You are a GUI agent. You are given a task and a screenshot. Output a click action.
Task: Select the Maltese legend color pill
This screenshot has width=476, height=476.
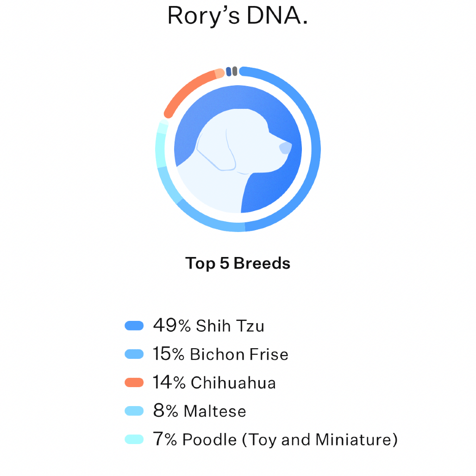pos(134,411)
